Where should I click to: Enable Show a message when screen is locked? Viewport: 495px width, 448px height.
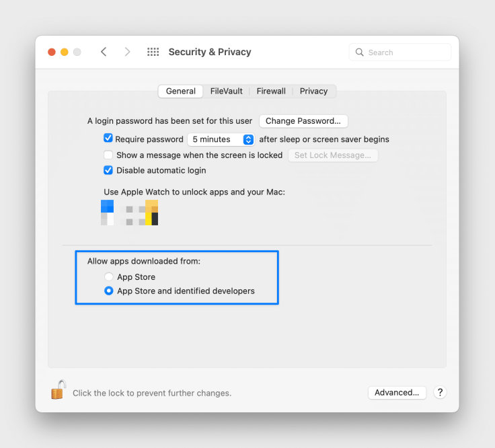[x=108, y=155]
